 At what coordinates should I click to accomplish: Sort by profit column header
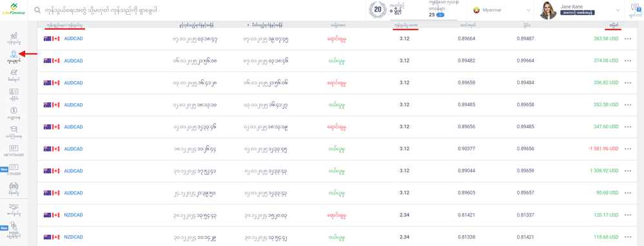coord(614,25)
